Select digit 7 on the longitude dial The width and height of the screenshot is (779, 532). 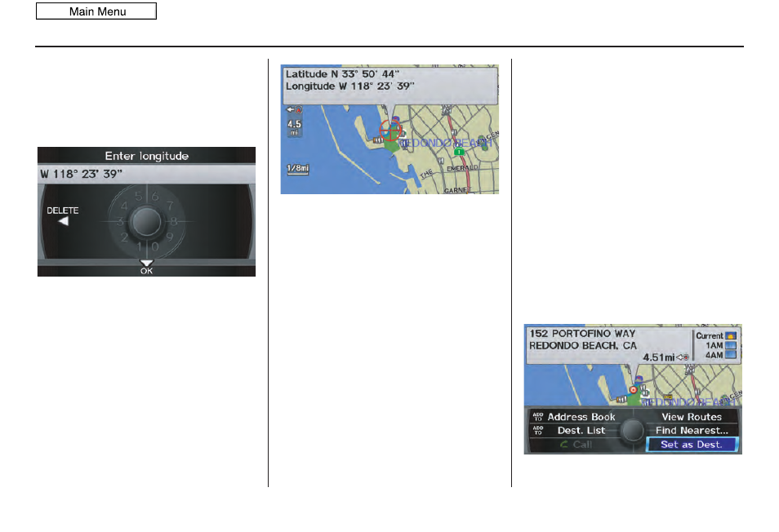(170, 206)
